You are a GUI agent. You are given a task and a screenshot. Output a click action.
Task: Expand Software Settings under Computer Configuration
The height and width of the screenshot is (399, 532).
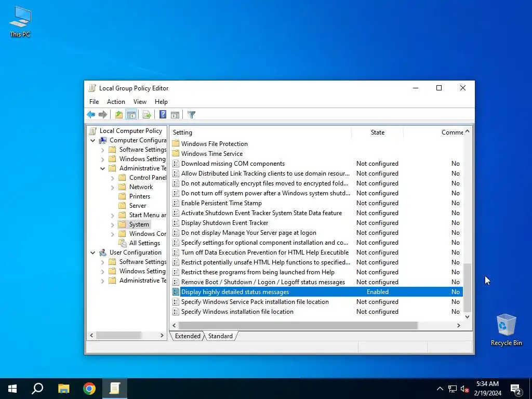pos(102,150)
